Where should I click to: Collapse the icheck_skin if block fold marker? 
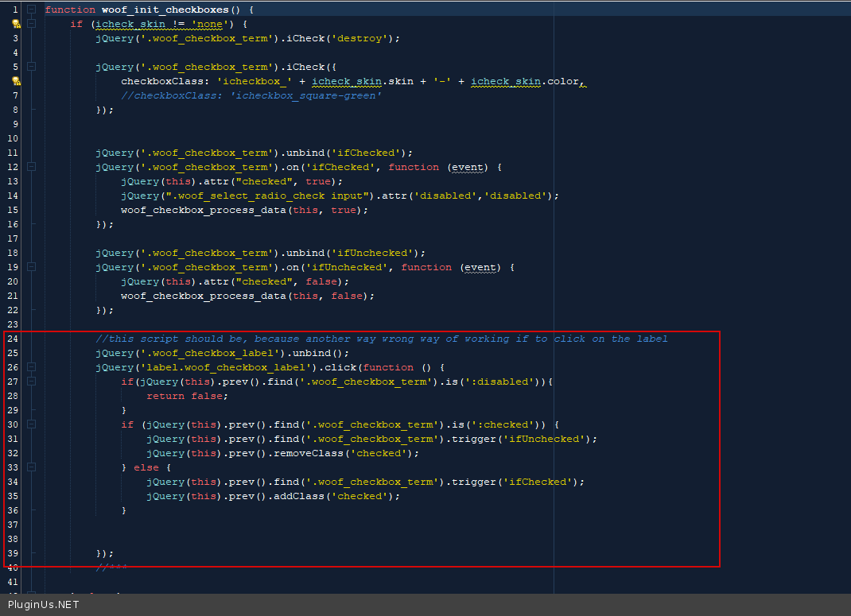click(x=31, y=24)
